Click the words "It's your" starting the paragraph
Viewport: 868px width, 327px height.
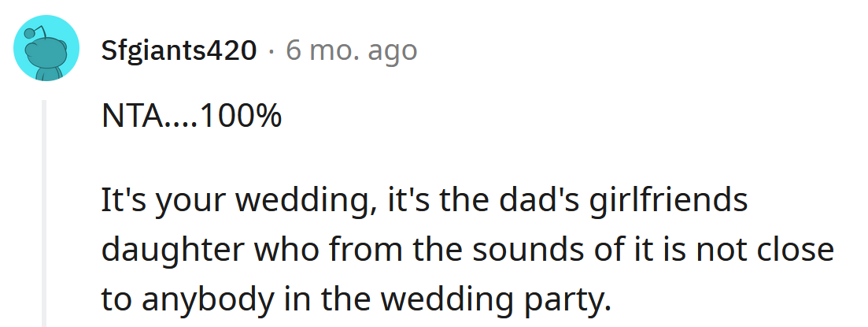tap(153, 202)
